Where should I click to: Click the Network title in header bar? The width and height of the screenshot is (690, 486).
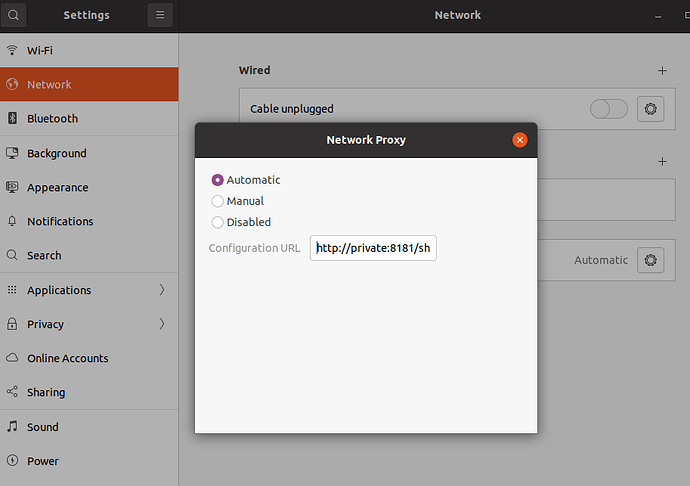(458, 15)
